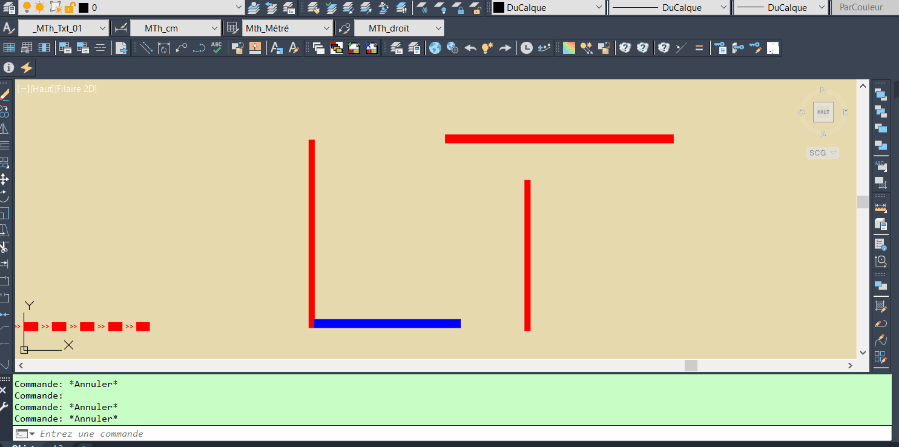Click the HAUT face of the ViewCube
The image size is (899, 447).
(823, 112)
